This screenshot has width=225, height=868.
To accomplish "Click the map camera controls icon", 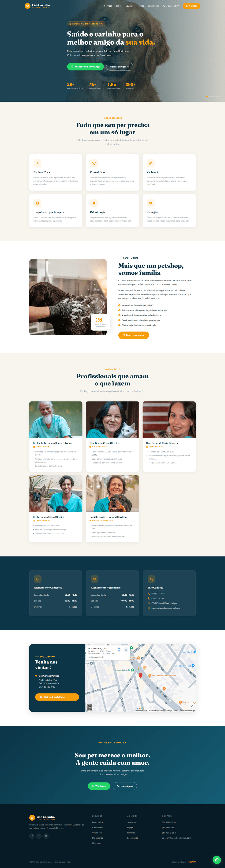I will click(191, 705).
